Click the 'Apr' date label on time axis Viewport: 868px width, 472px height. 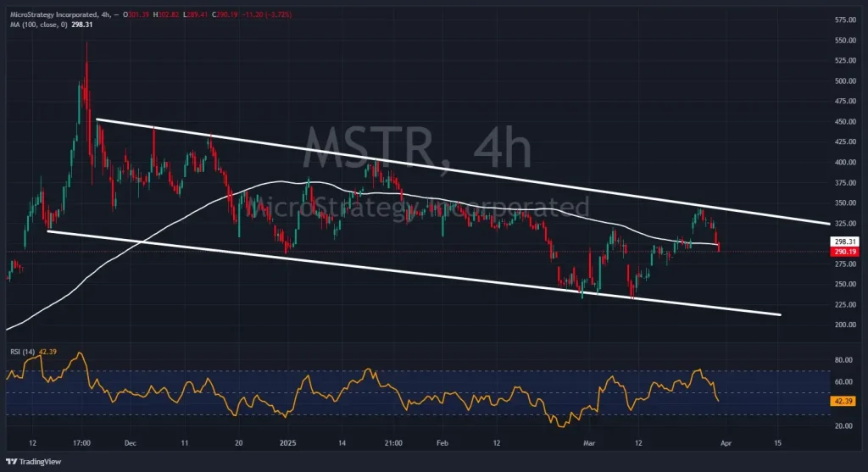(x=726, y=443)
